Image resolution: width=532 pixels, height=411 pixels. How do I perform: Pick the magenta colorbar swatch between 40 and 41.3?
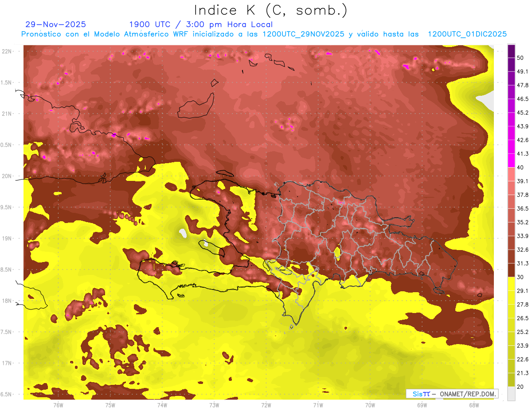(x=511, y=160)
